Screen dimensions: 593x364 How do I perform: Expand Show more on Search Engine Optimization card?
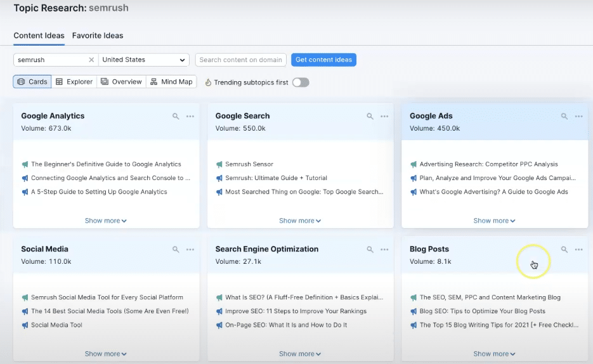click(300, 354)
